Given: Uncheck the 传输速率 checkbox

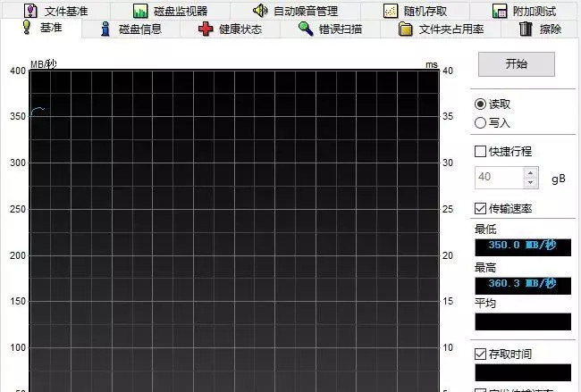Looking at the screenshot, I should [480, 208].
